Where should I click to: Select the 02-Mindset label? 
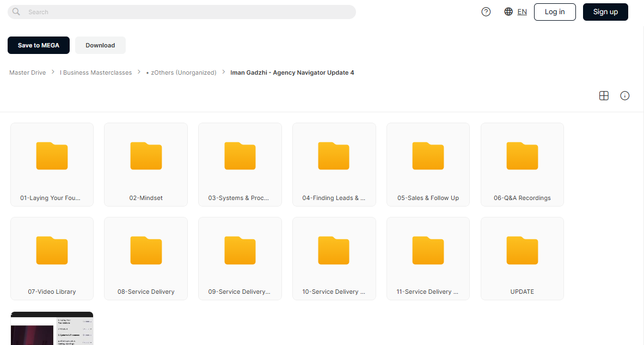tap(146, 198)
